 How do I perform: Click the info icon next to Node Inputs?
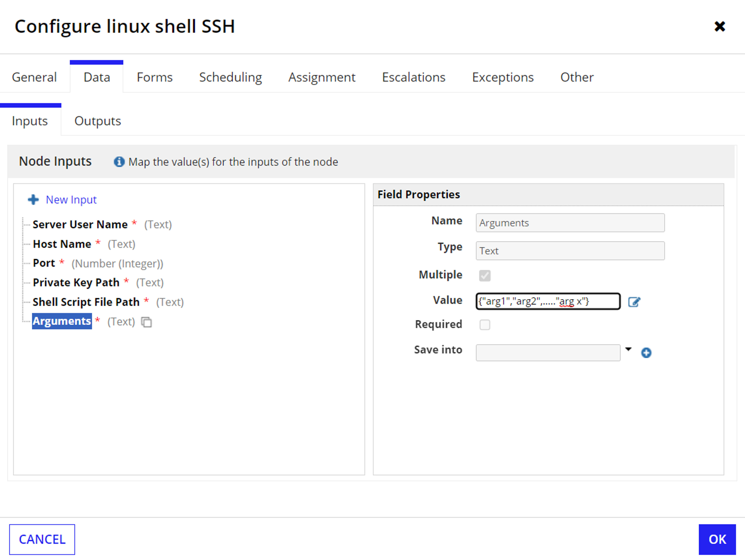point(119,162)
